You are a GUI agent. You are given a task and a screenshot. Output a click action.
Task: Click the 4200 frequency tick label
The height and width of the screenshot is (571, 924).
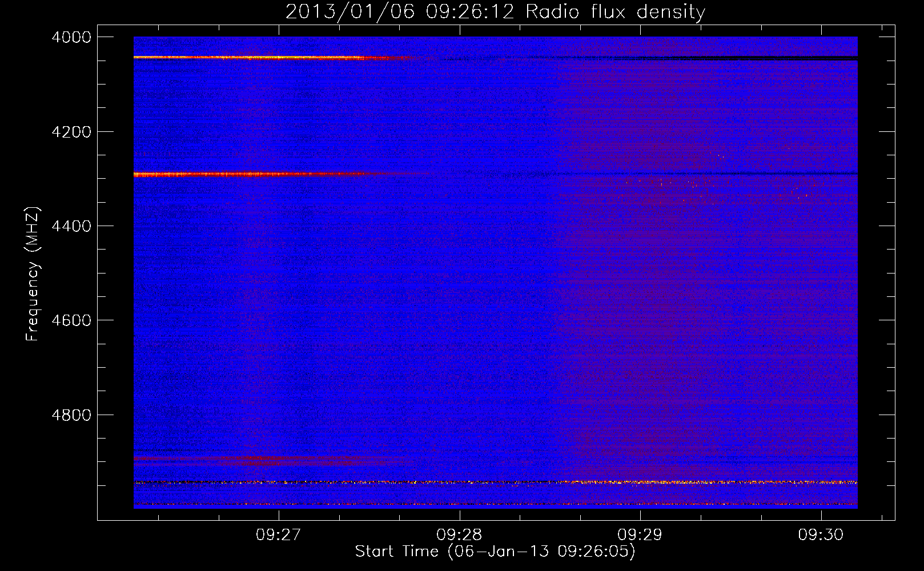(71, 132)
